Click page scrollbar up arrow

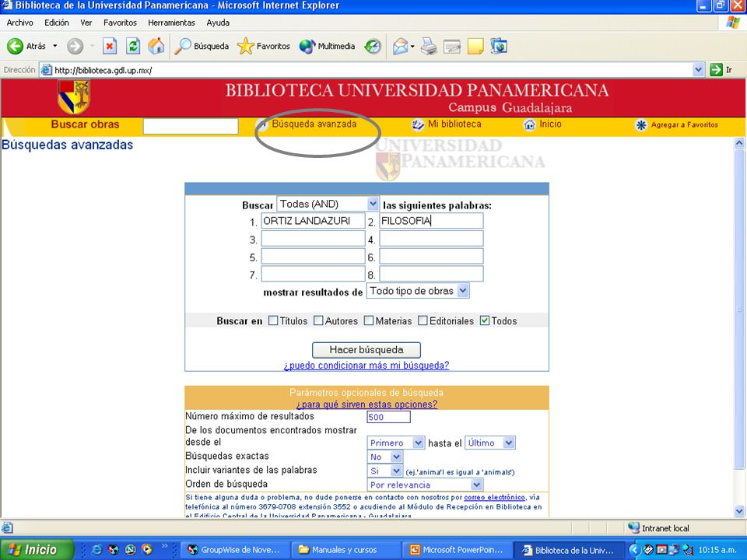739,143
